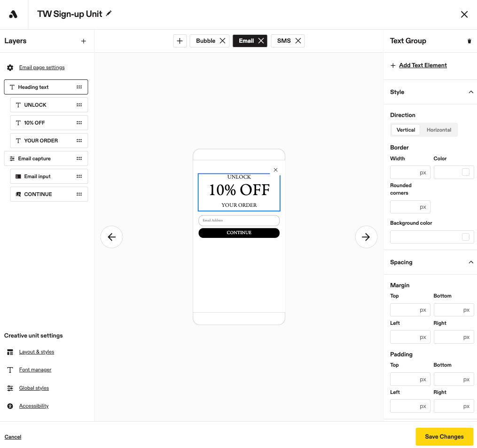Click Email page settings gear icon
This screenshot has width=477, height=448.
10,68
